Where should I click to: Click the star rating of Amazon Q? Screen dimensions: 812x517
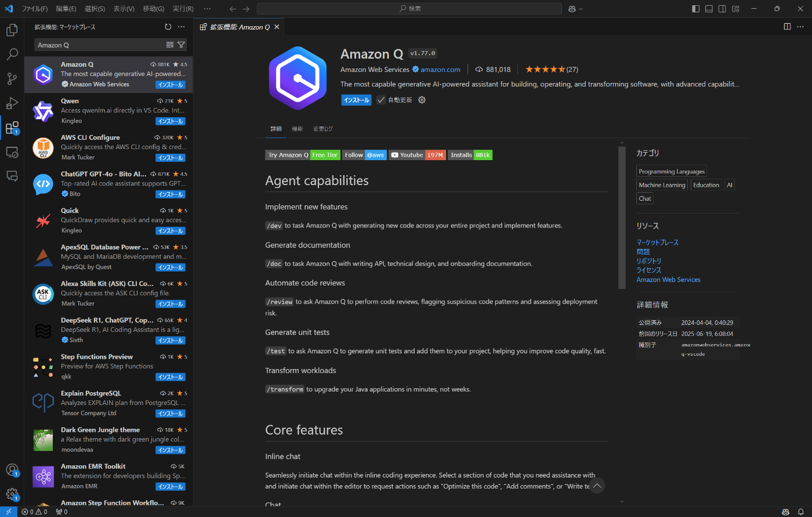552,69
